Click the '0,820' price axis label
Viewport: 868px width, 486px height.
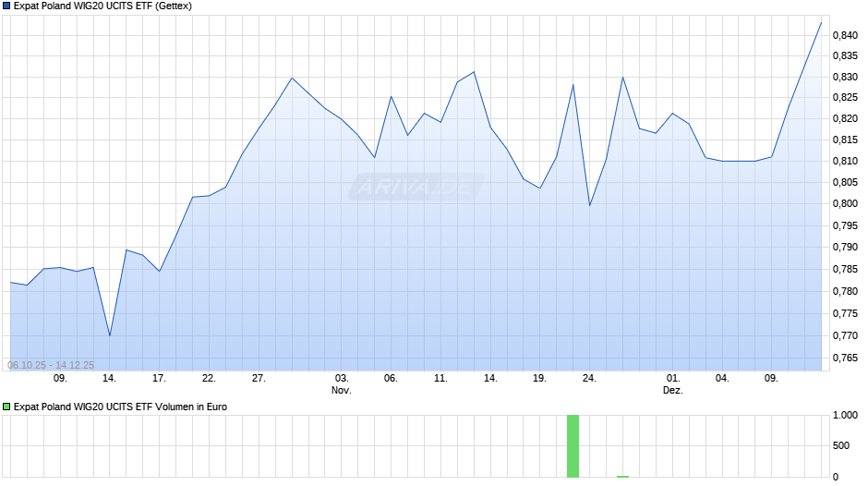pos(845,118)
